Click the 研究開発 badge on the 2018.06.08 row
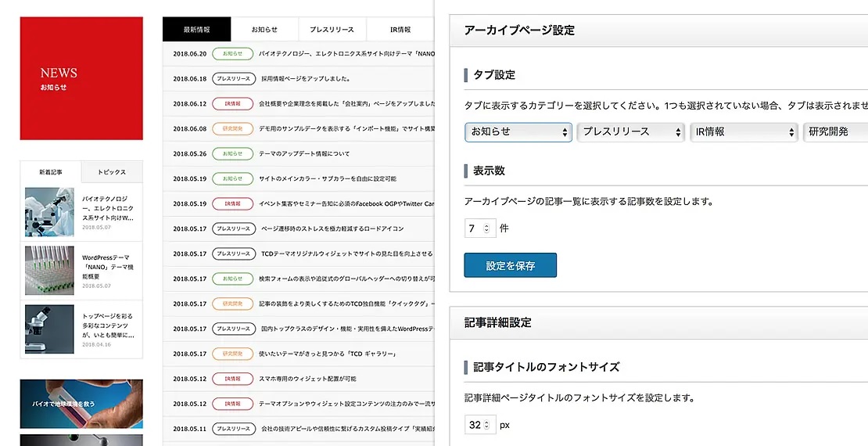Image resolution: width=868 pixels, height=446 pixels. click(x=232, y=129)
